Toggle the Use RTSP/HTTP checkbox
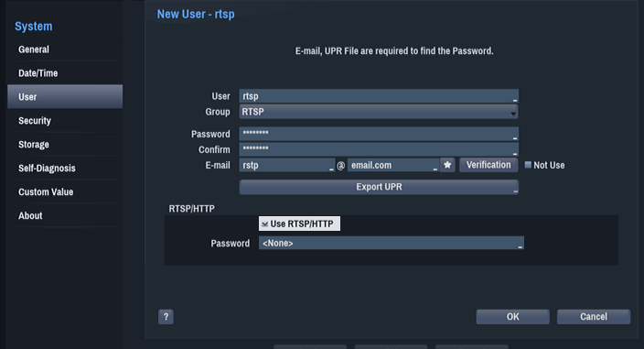 click(x=265, y=224)
